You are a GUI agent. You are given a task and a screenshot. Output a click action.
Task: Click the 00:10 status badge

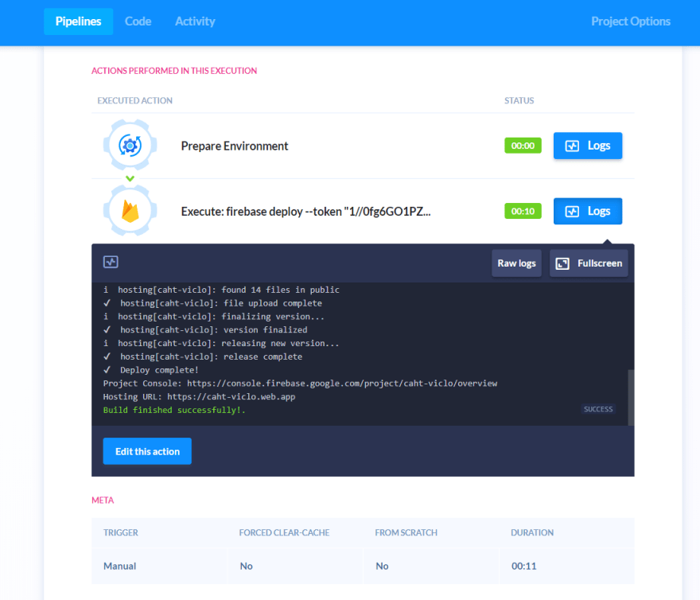[523, 212]
